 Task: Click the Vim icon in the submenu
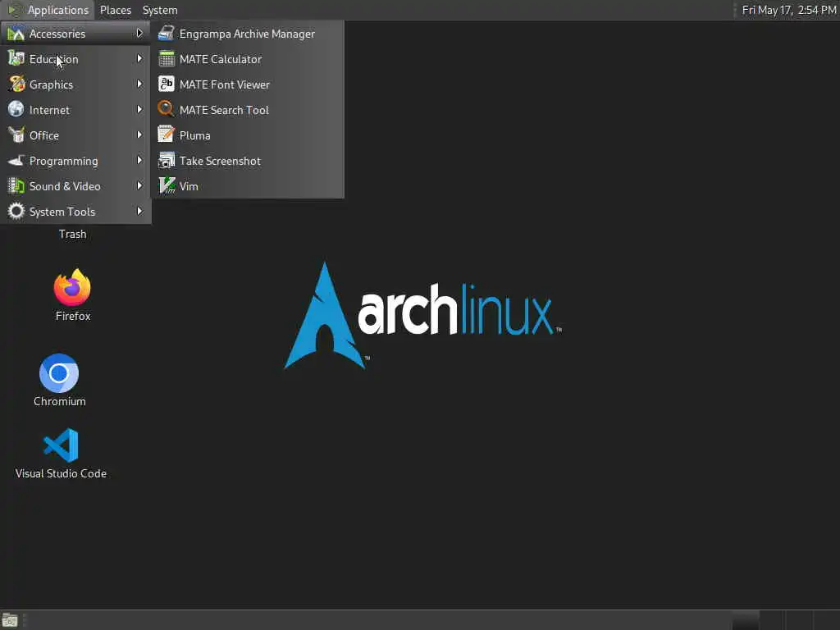click(166, 186)
